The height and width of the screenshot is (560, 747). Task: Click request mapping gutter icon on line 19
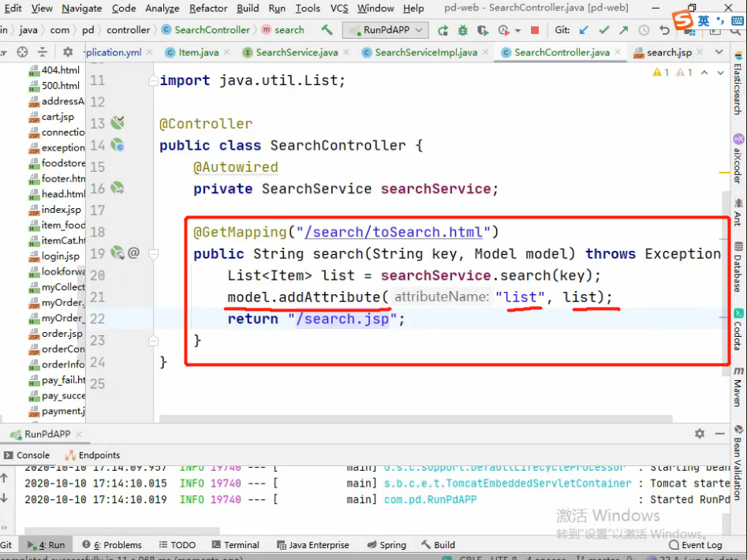point(118,253)
